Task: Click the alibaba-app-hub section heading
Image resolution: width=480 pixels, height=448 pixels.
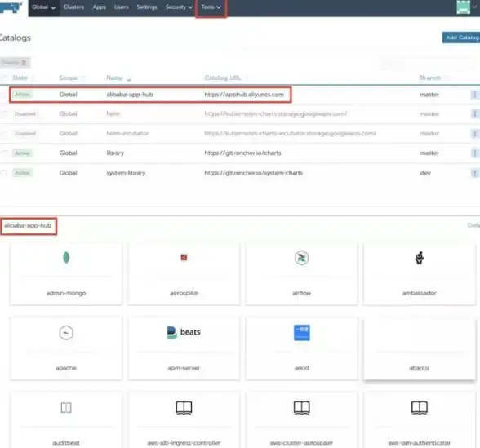Action: (28, 226)
